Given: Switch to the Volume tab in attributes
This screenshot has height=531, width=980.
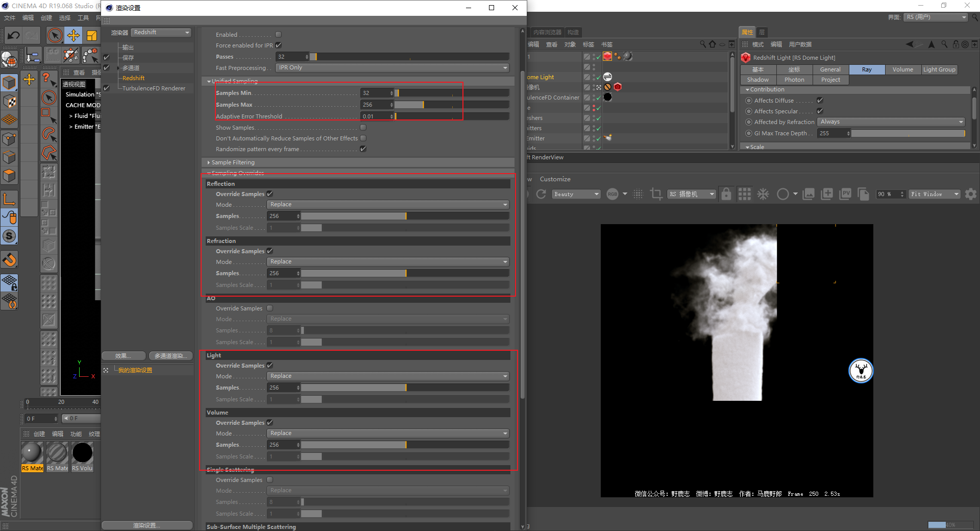Looking at the screenshot, I should 902,69.
